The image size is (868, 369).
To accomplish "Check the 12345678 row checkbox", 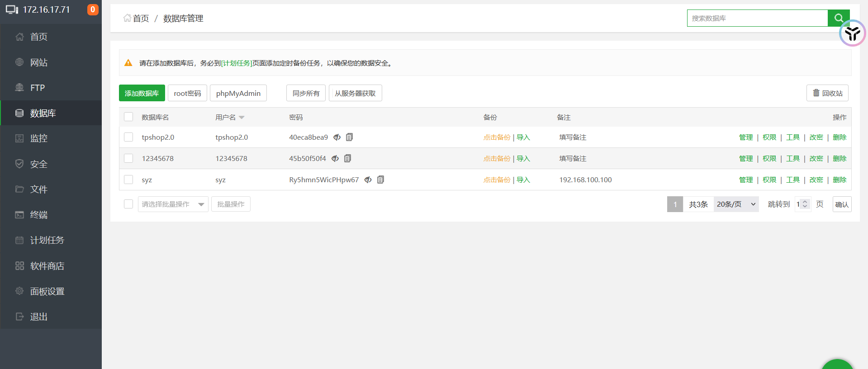I will 128,158.
